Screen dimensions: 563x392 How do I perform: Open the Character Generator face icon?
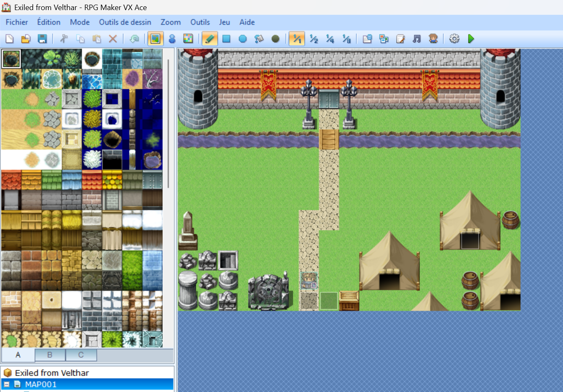(433, 39)
